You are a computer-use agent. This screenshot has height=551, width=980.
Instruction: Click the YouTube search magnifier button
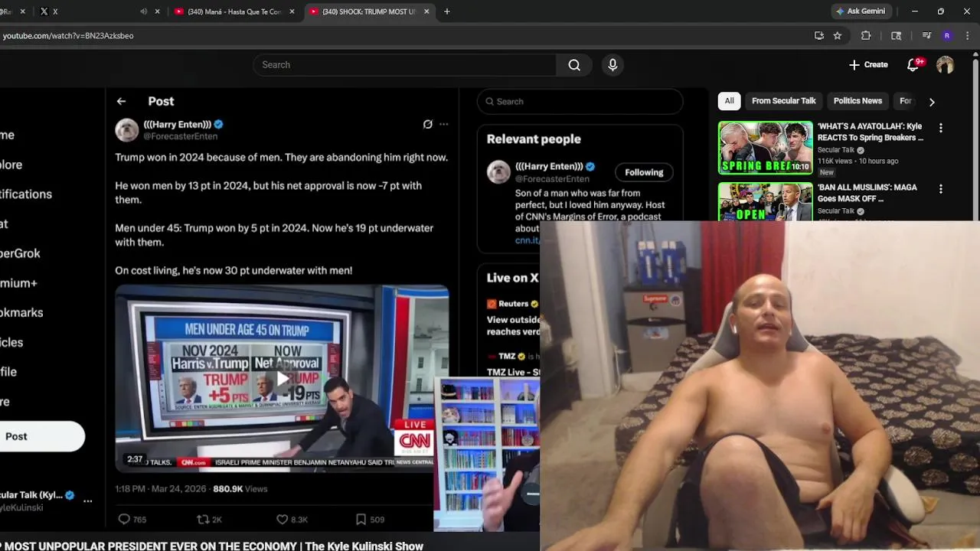click(x=574, y=65)
